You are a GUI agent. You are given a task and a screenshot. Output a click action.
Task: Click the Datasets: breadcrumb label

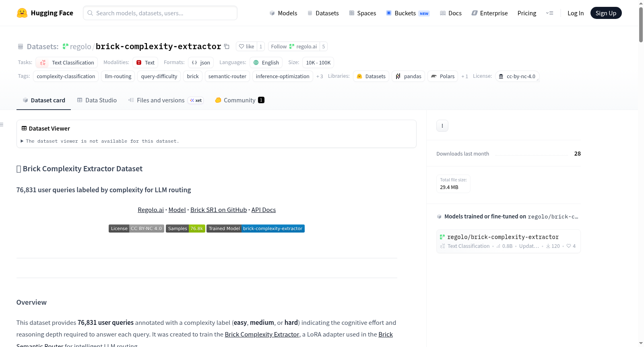pos(43,46)
